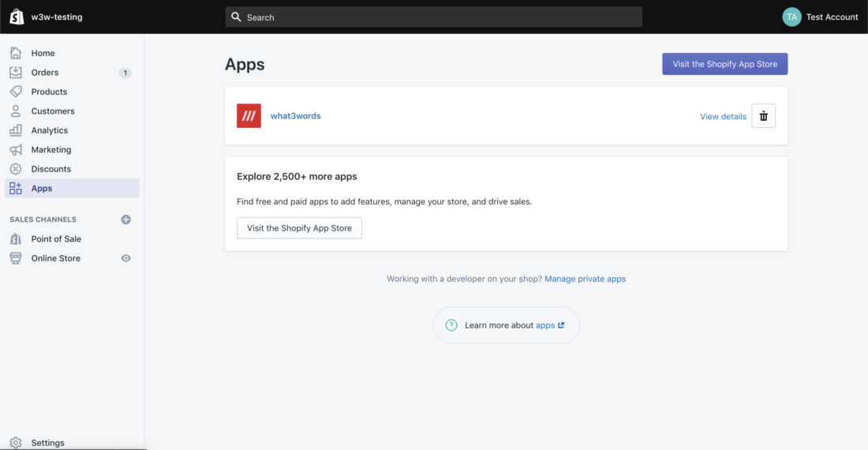
Task: Open the Home icon in sidebar
Action: click(x=16, y=53)
